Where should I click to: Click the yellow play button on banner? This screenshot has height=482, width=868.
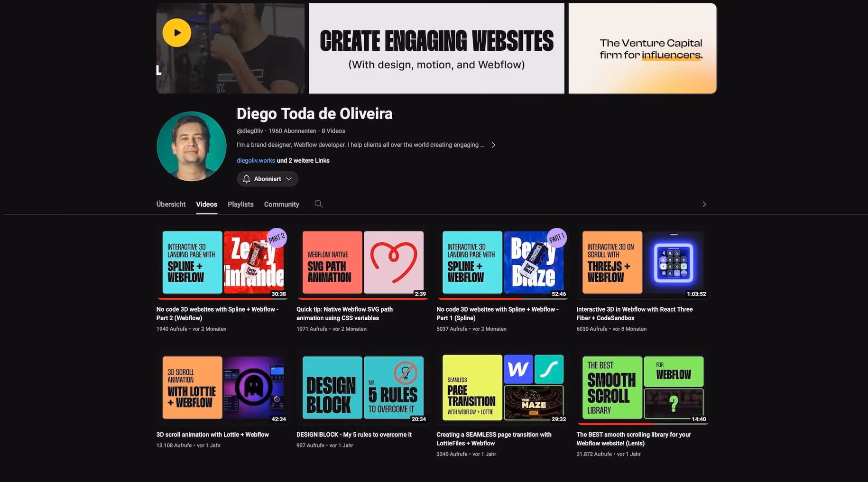[177, 33]
